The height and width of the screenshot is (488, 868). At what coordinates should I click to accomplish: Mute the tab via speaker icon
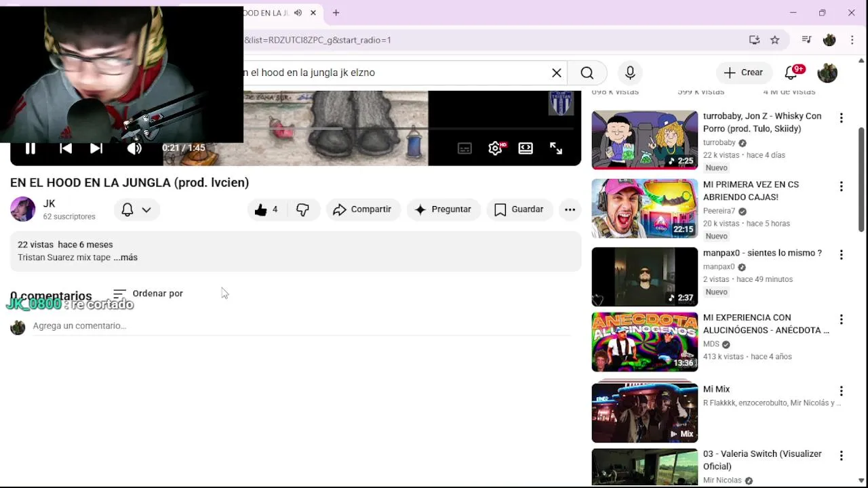tap(298, 13)
